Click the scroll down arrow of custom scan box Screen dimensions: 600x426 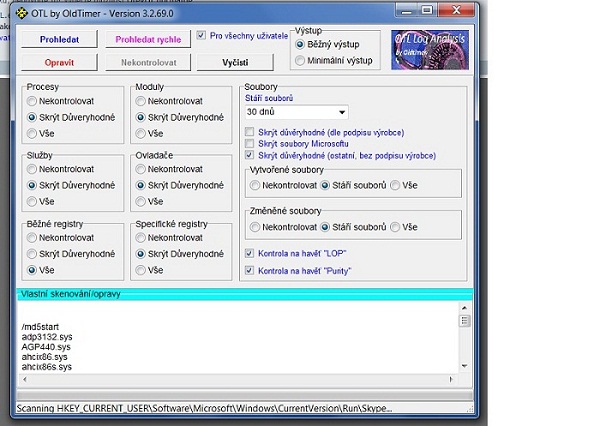[x=464, y=366]
